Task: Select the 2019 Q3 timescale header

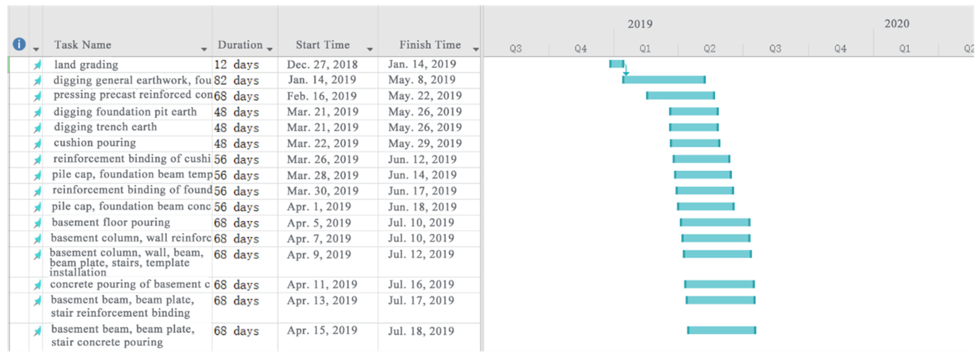Action: coord(775,49)
